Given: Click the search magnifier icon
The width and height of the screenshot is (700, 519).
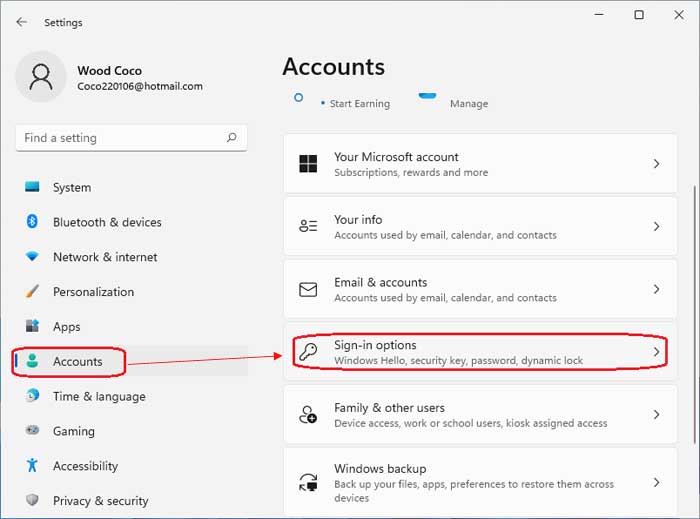Looking at the screenshot, I should pos(231,137).
